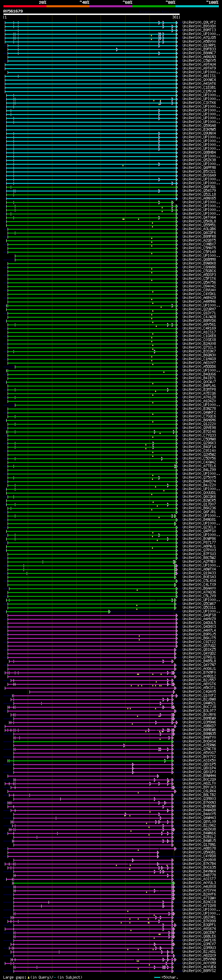
Task: Select label UniRef100_C5WXV5
Action: [199, 60]
